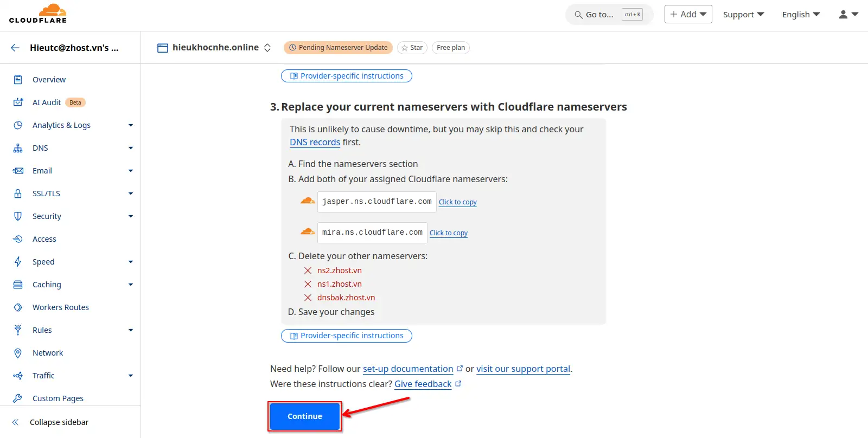
Task: Click the Cloudflare logo
Action: click(x=38, y=14)
